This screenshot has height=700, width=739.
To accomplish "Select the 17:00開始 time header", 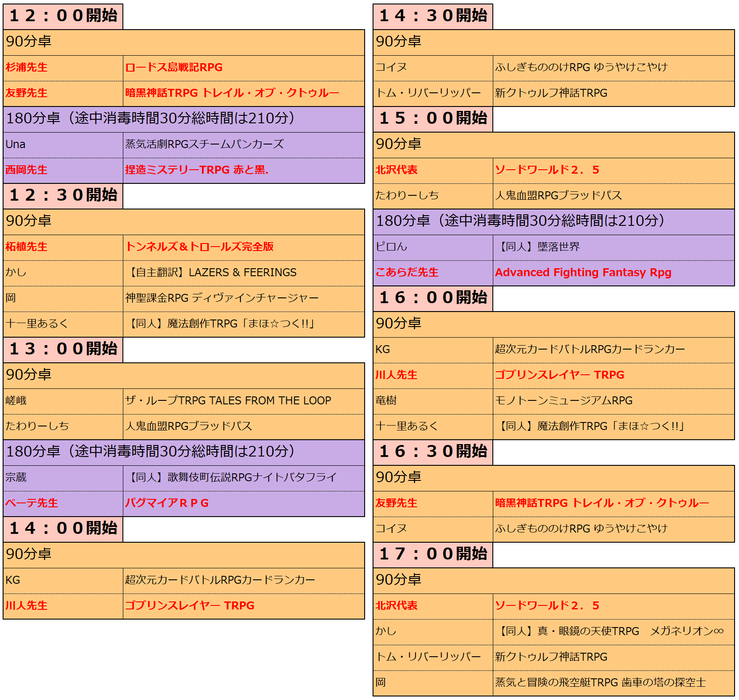I will tap(433, 555).
